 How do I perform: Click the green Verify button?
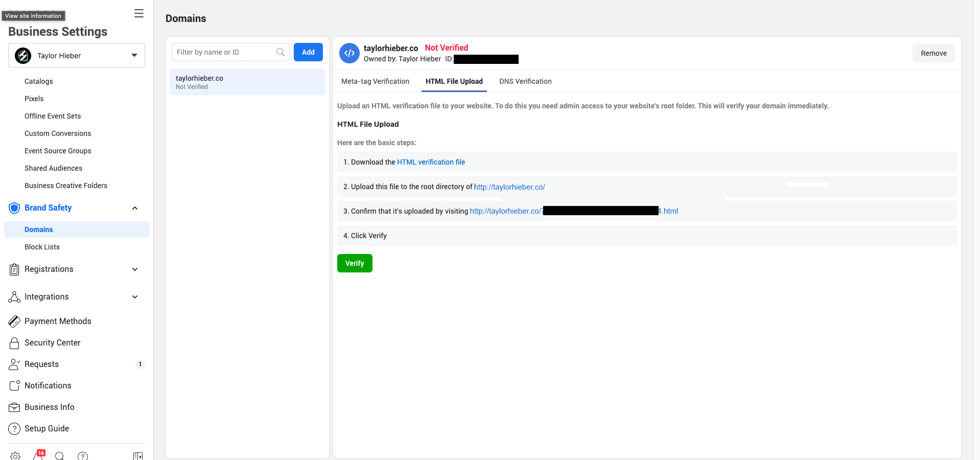pyautogui.click(x=355, y=263)
